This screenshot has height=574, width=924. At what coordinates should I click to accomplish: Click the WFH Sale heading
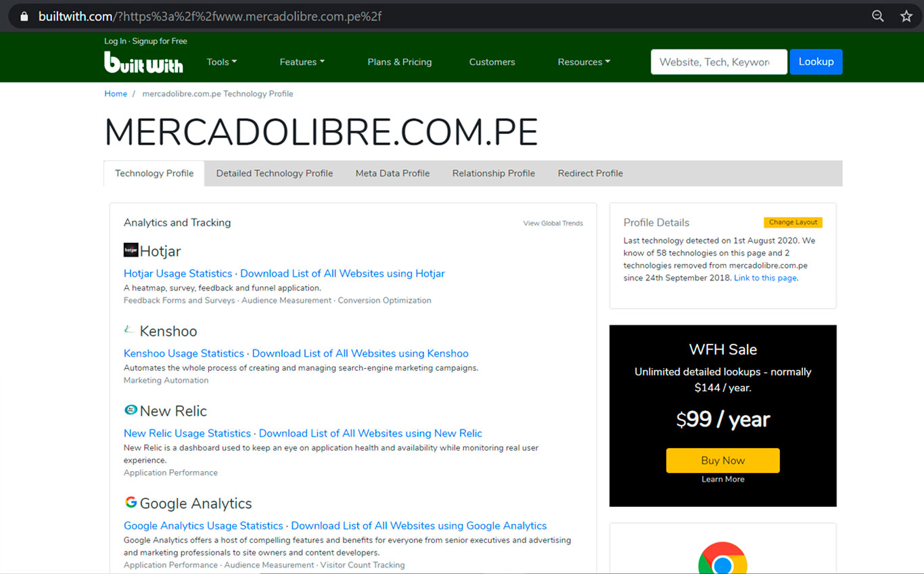click(722, 349)
